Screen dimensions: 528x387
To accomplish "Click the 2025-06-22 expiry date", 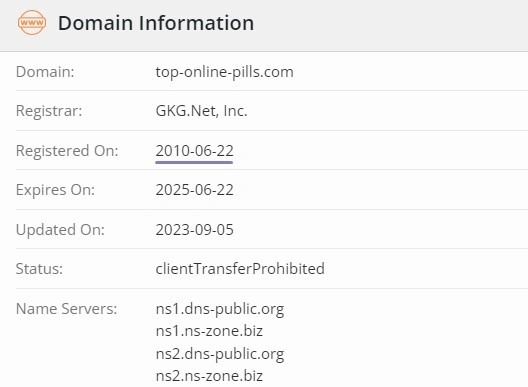I will [x=194, y=190].
